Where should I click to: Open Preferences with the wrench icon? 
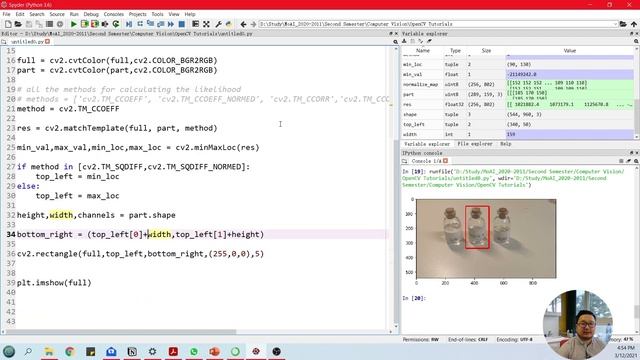[x=219, y=24]
